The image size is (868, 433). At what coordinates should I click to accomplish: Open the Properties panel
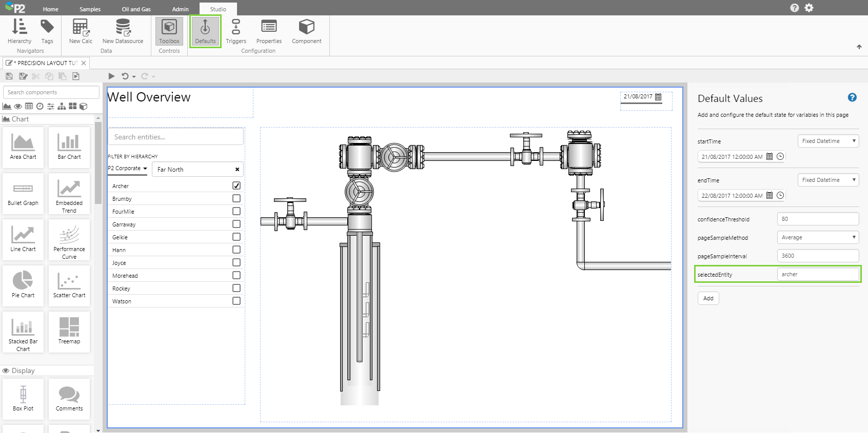(269, 31)
